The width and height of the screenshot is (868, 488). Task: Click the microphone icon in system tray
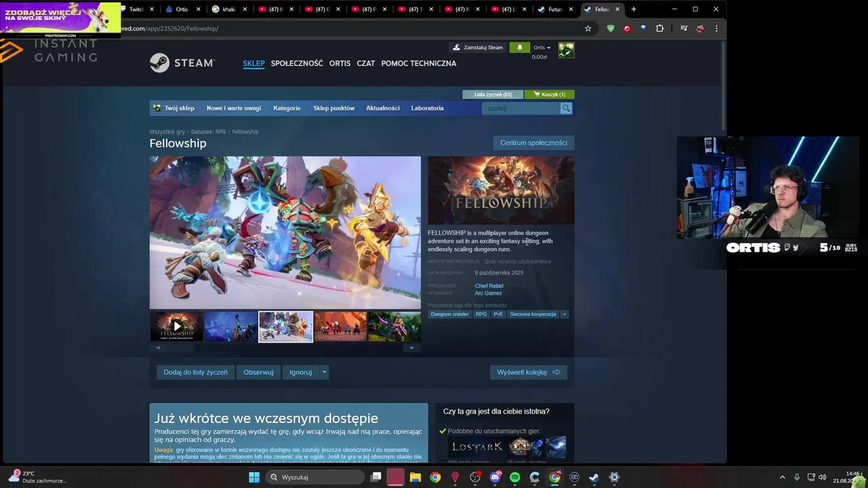[x=797, y=477]
